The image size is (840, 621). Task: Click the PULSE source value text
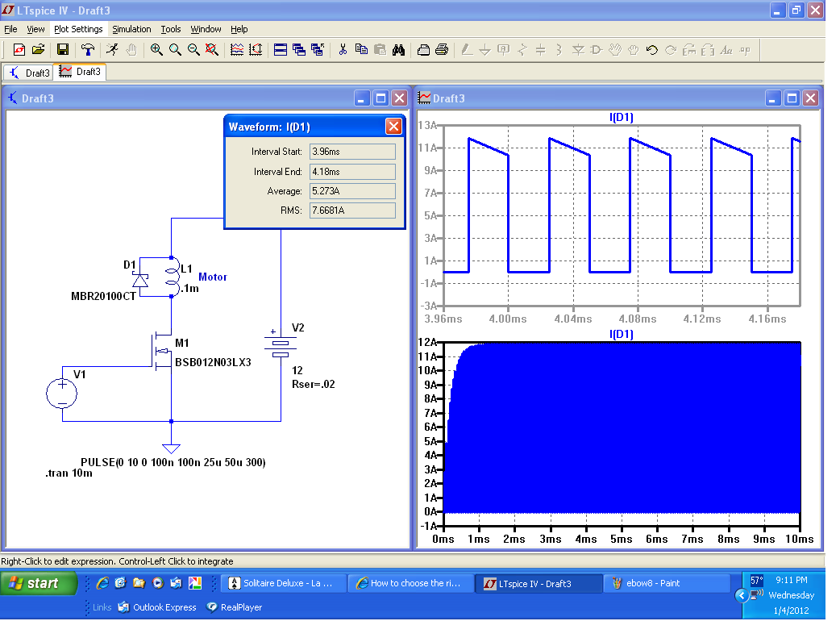coord(173,462)
